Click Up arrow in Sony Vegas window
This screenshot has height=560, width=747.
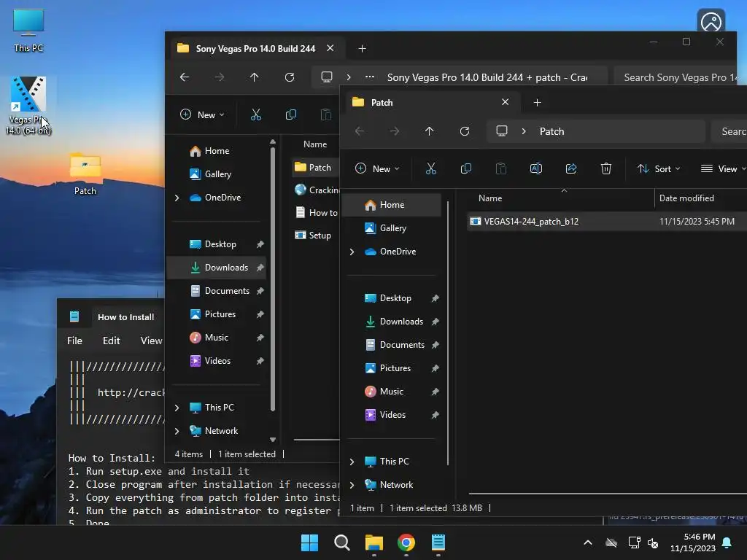(255, 77)
